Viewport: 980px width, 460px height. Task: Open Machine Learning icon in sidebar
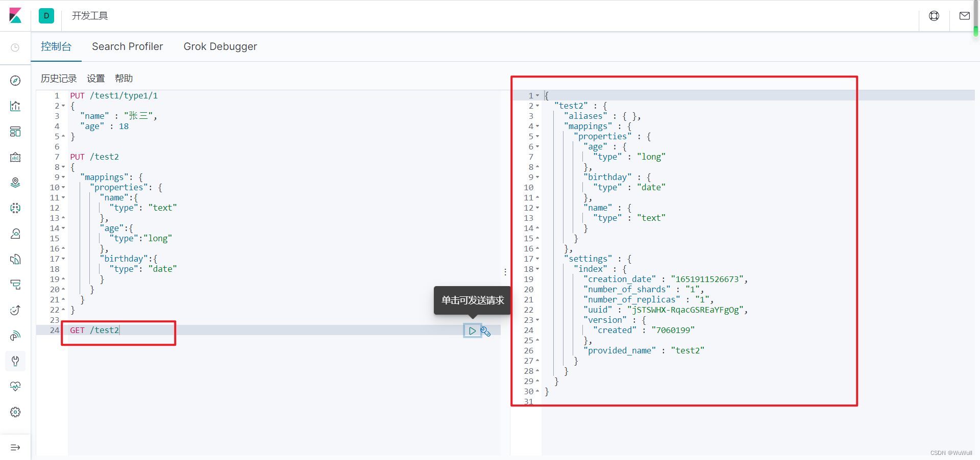pos(15,208)
